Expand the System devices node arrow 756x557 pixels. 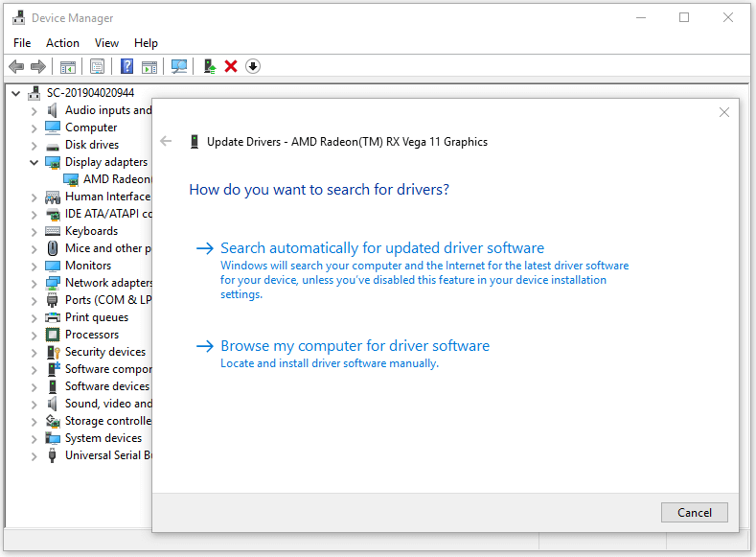pyautogui.click(x=34, y=439)
